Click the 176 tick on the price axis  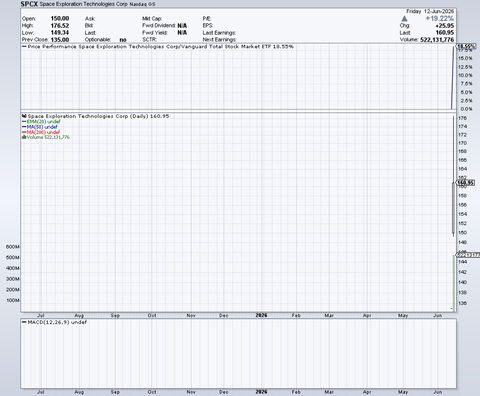coord(462,118)
